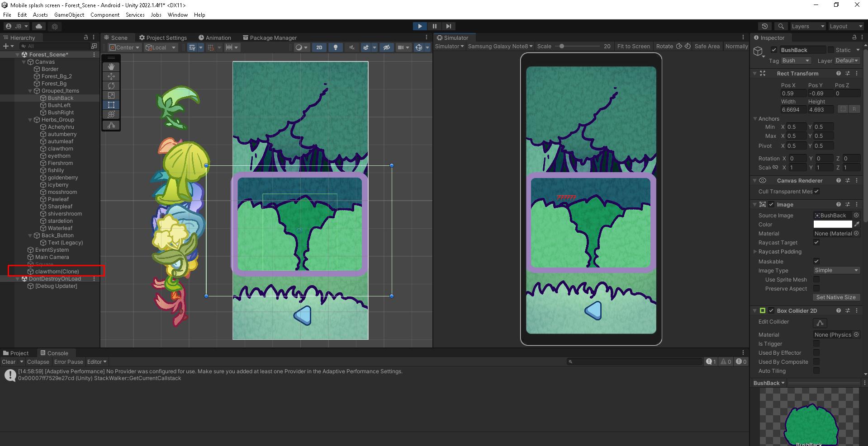Lock the Hierarchy panel
The width and height of the screenshot is (868, 446).
86,38
